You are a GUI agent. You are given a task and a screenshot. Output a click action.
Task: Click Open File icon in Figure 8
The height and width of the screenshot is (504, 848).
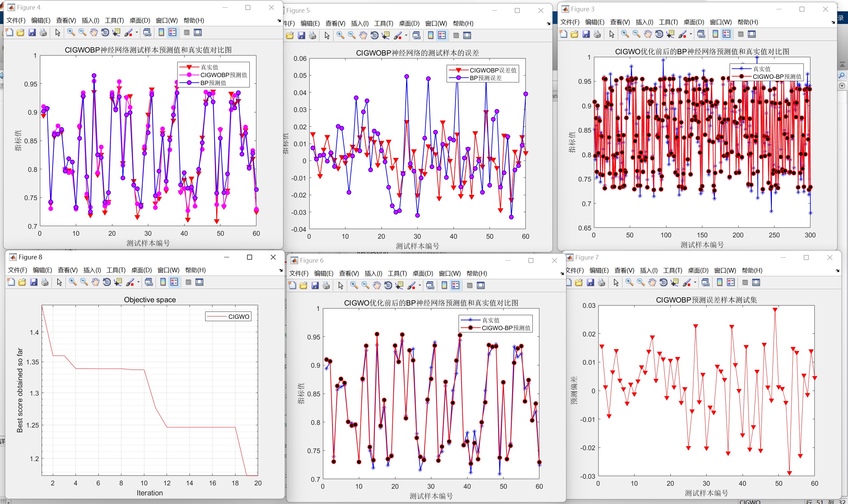coord(22,282)
